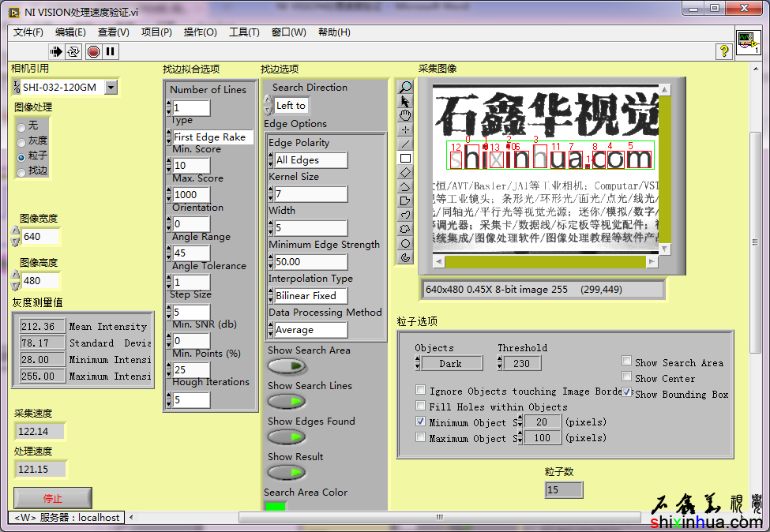Abort execution with the red stop icon
Image resolution: width=770 pixels, height=532 pixels.
[x=93, y=51]
